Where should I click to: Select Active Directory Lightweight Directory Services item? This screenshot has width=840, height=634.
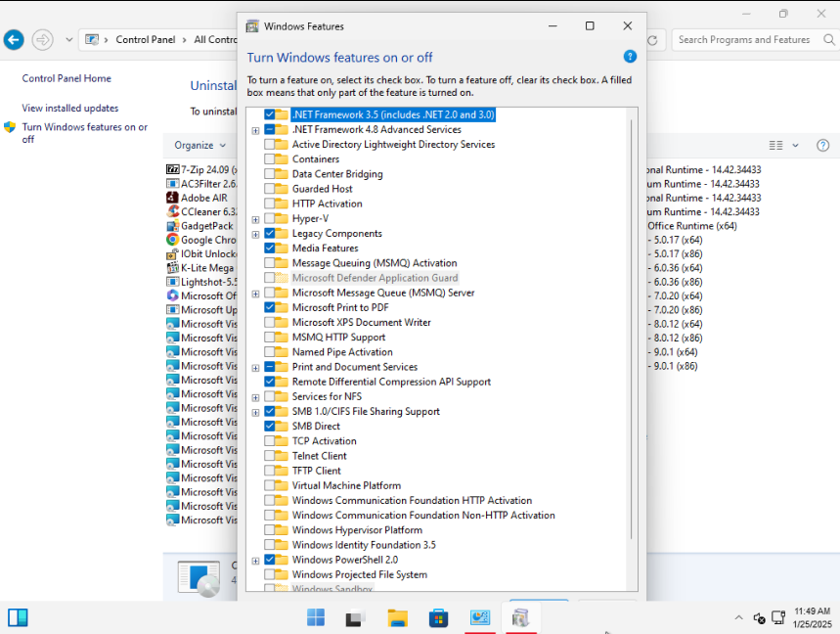click(x=393, y=144)
